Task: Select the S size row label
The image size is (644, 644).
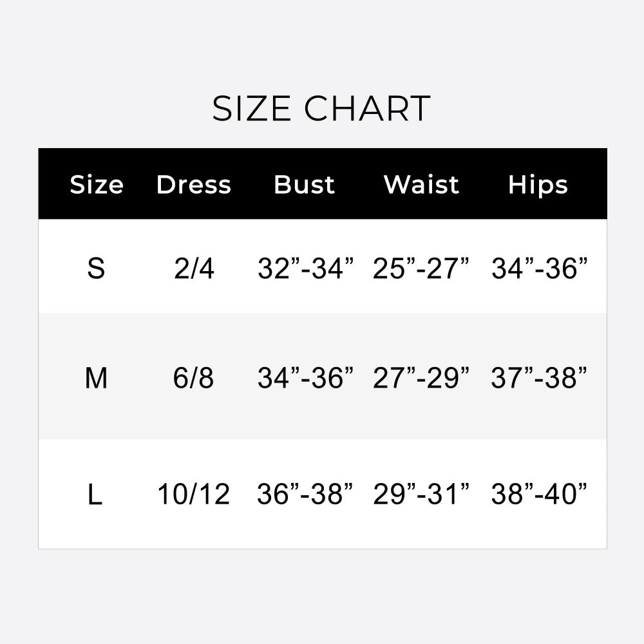Action: pos(96,269)
